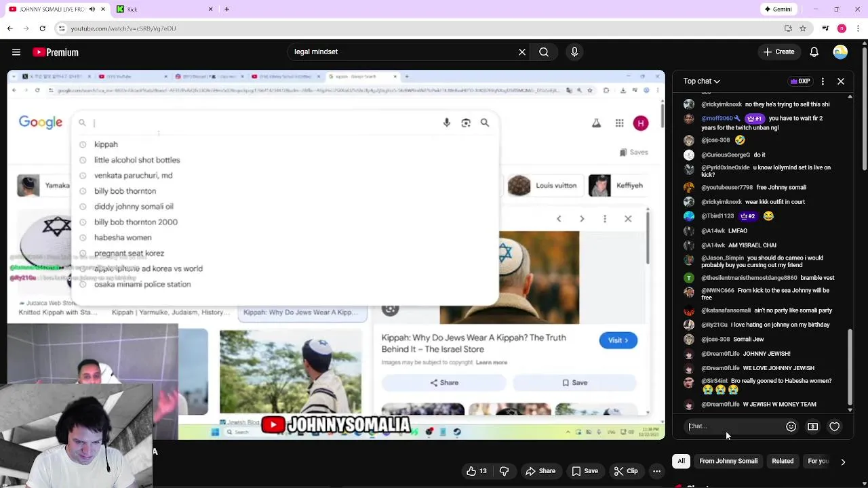This screenshot has height=488, width=868.
Task: Like the video with thumbs up
Action: 476,471
